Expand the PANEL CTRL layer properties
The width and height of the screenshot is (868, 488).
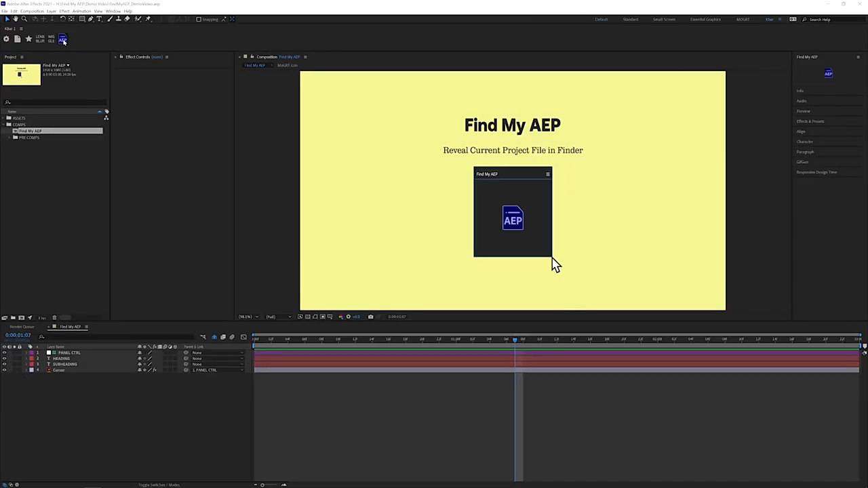pos(26,352)
